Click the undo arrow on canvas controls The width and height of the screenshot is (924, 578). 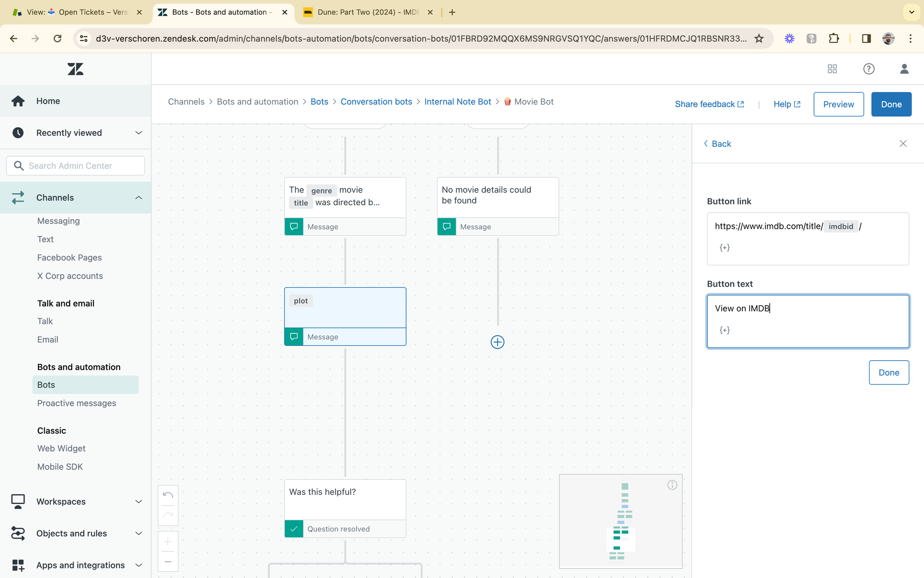168,495
